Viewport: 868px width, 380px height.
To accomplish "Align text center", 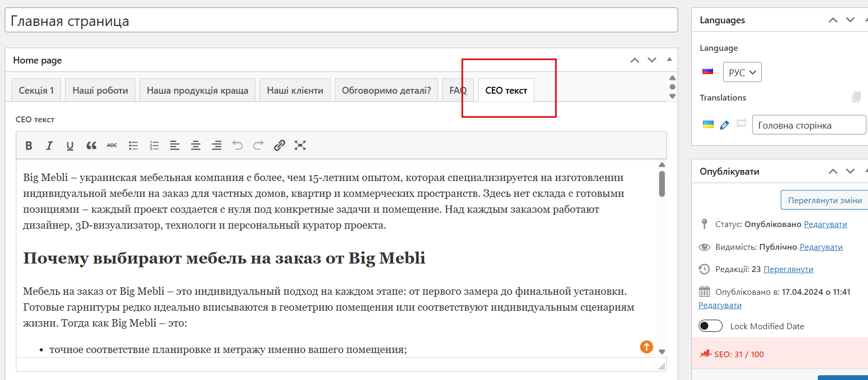I will click(x=196, y=146).
